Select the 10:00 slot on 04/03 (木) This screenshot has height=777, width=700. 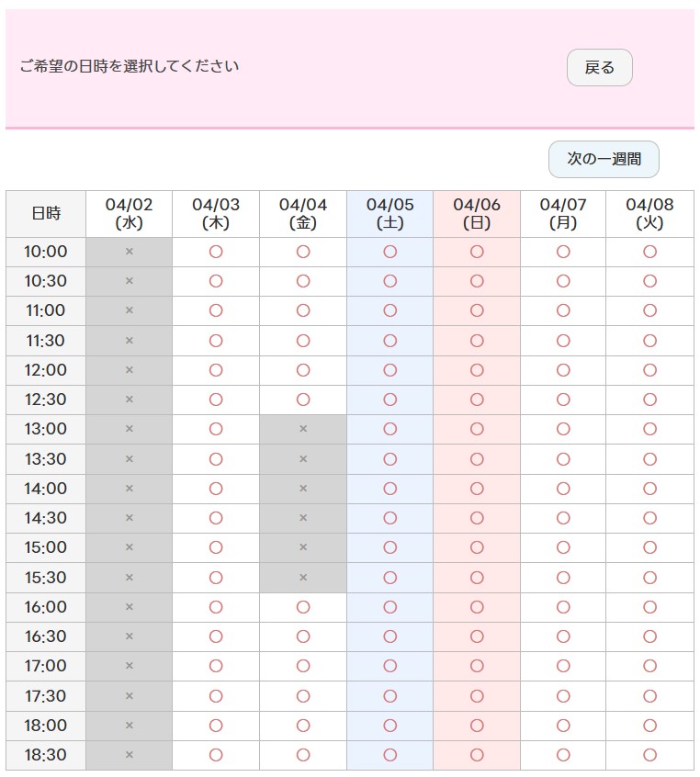coord(216,252)
